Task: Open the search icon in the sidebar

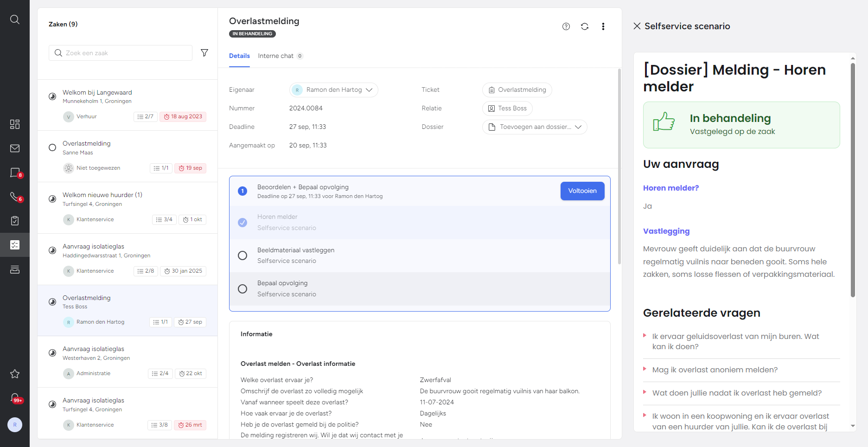Action: [15, 19]
